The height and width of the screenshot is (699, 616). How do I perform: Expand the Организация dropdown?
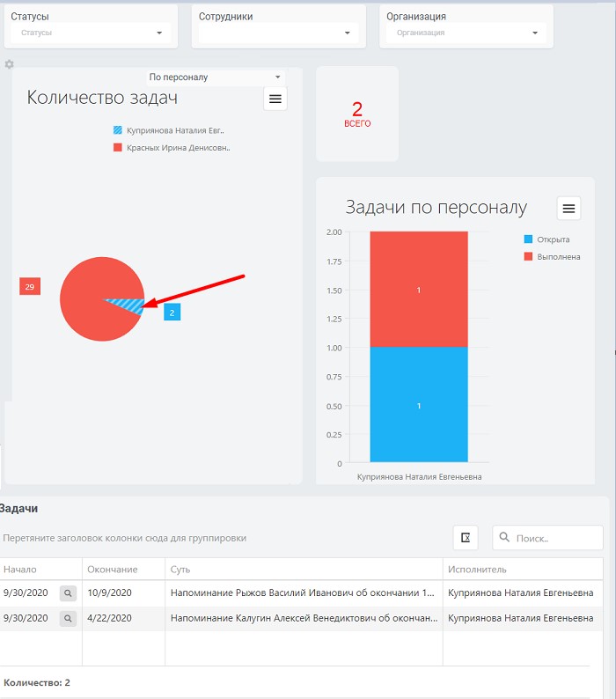coord(466,33)
